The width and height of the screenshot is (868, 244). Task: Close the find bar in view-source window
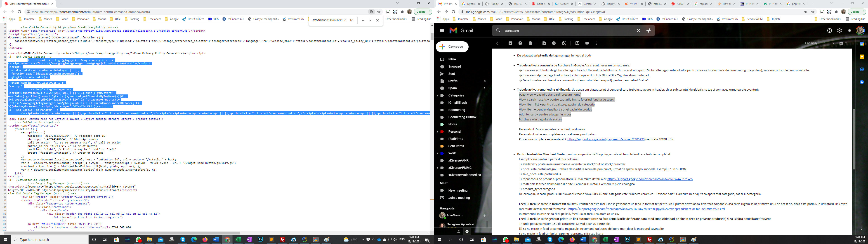click(x=377, y=20)
